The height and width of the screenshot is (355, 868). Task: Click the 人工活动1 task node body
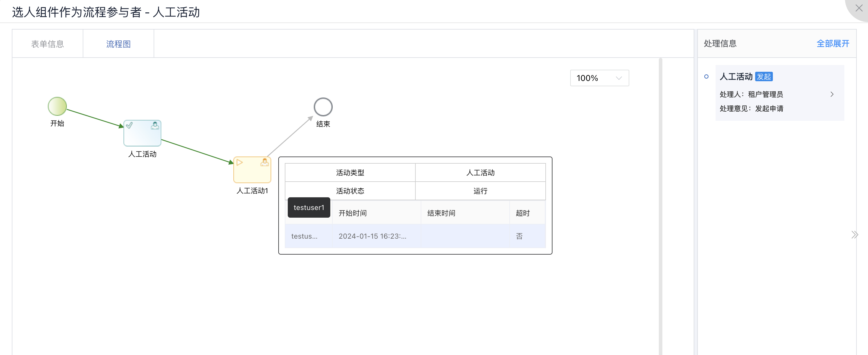[252, 173]
